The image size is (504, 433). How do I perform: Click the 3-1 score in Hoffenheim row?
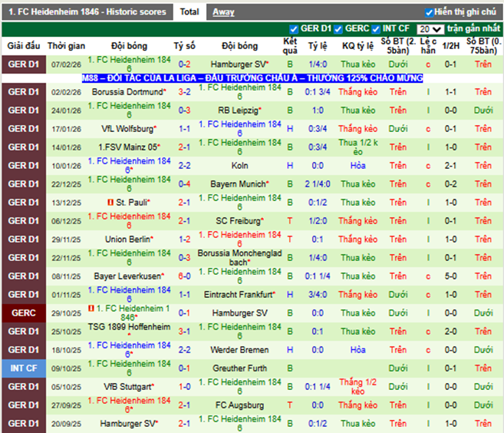coord(185,332)
